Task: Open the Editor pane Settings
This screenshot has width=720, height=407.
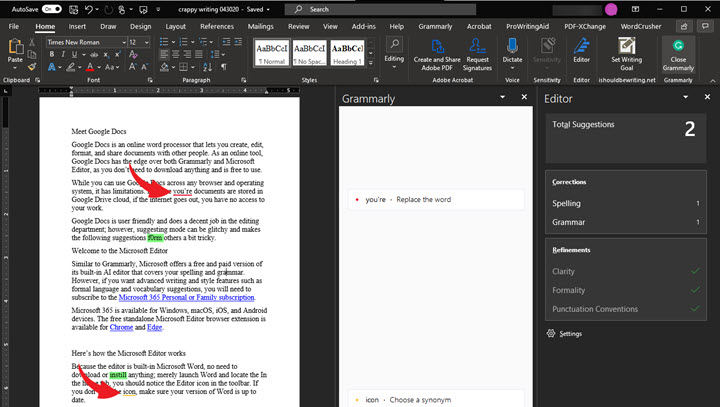Action: coord(564,334)
